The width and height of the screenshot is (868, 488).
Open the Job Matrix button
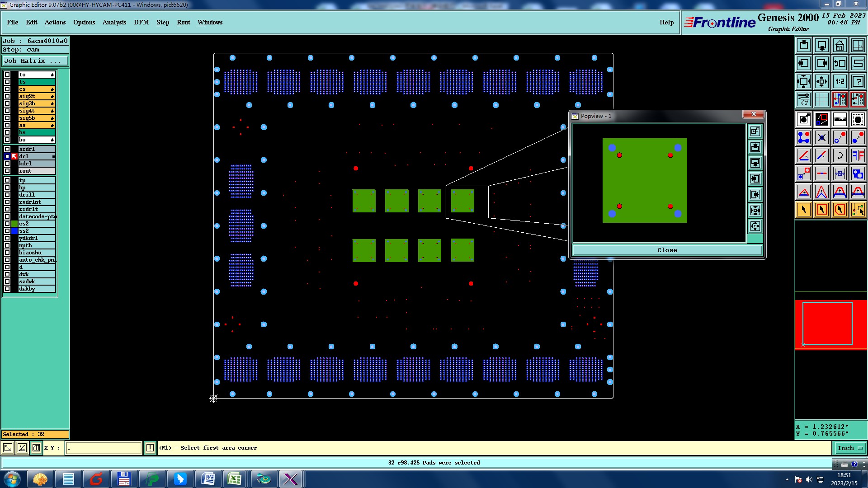(x=35, y=61)
